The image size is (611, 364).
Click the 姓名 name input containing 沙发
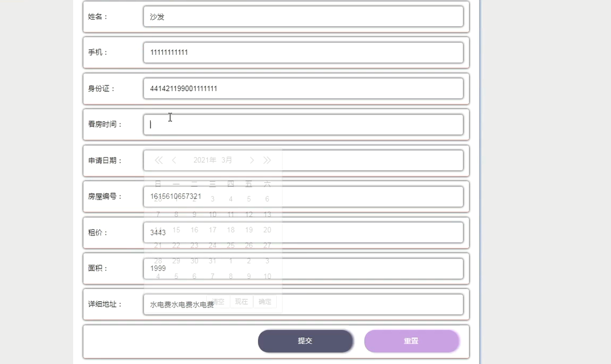click(x=303, y=17)
